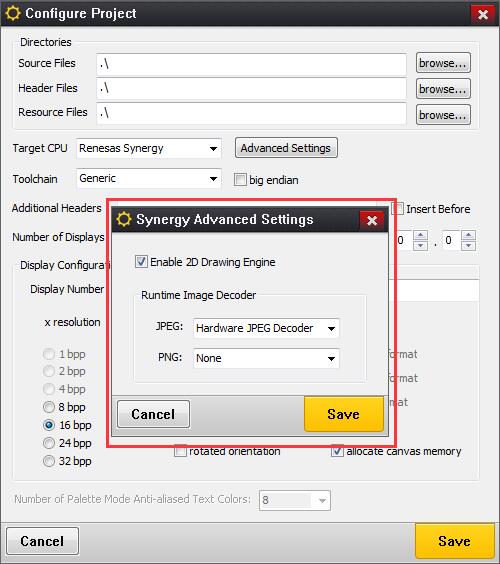Click the 'Runtime Image Decoder' group label
Viewport: 500px width, 564px height.
click(x=198, y=295)
